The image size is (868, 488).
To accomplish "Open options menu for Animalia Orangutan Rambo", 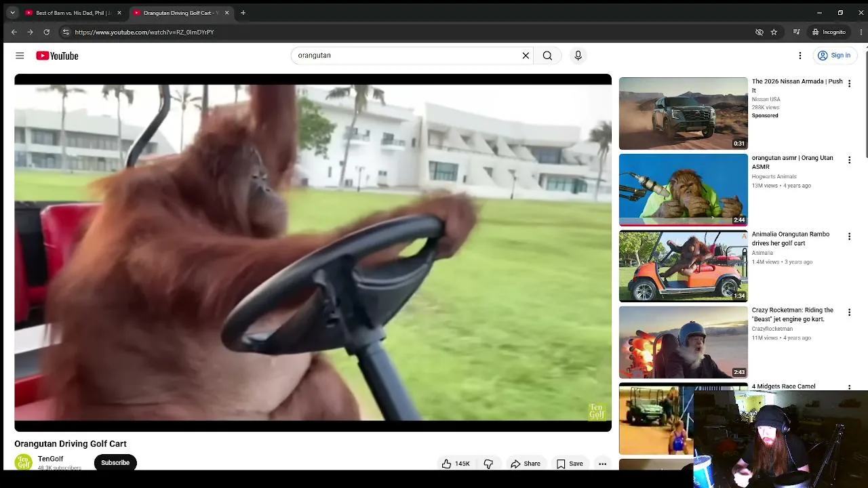I will coord(849,237).
